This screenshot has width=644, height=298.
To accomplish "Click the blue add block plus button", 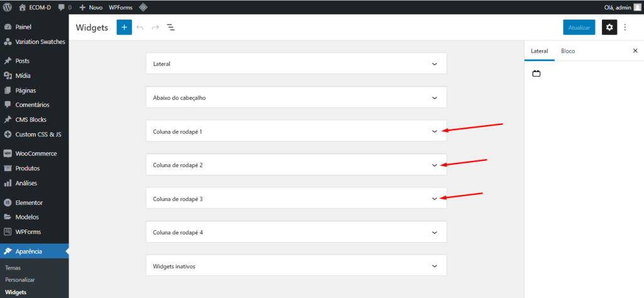I will click(124, 28).
